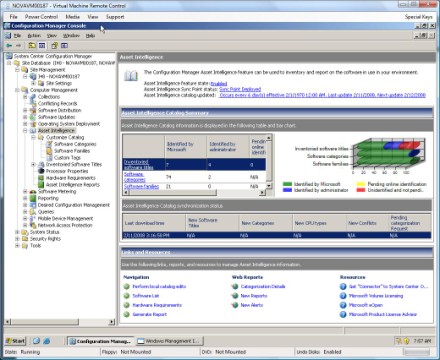This screenshot has height=360, width=440.
Task: Collapse the Computer Management node
Action: (17, 90)
